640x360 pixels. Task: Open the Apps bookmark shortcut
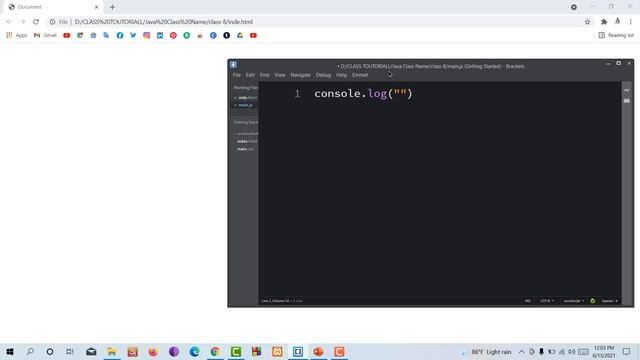point(17,36)
